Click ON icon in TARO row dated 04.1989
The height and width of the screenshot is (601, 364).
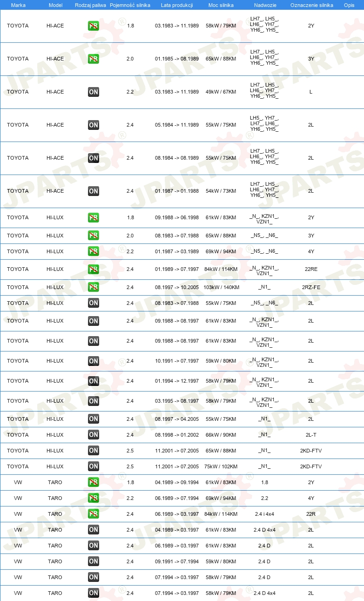pos(94,530)
